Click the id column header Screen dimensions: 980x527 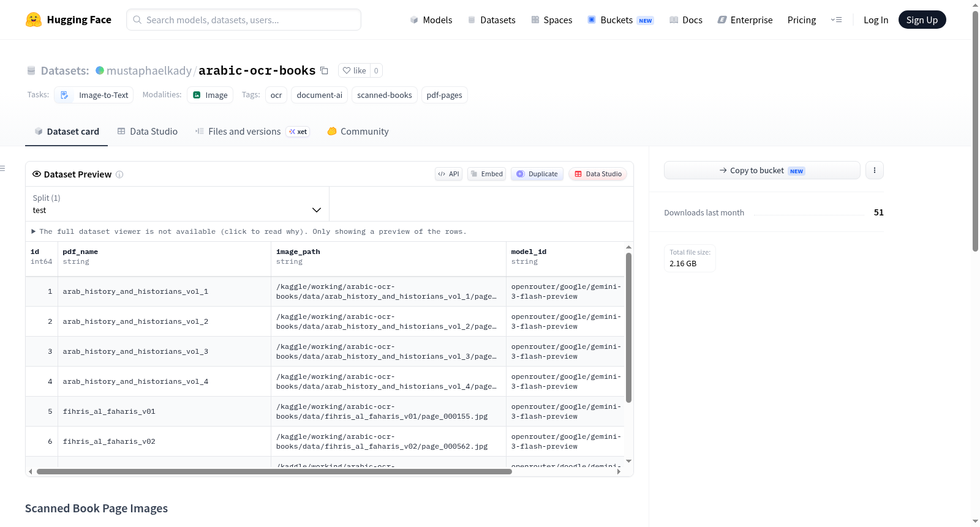point(42,259)
